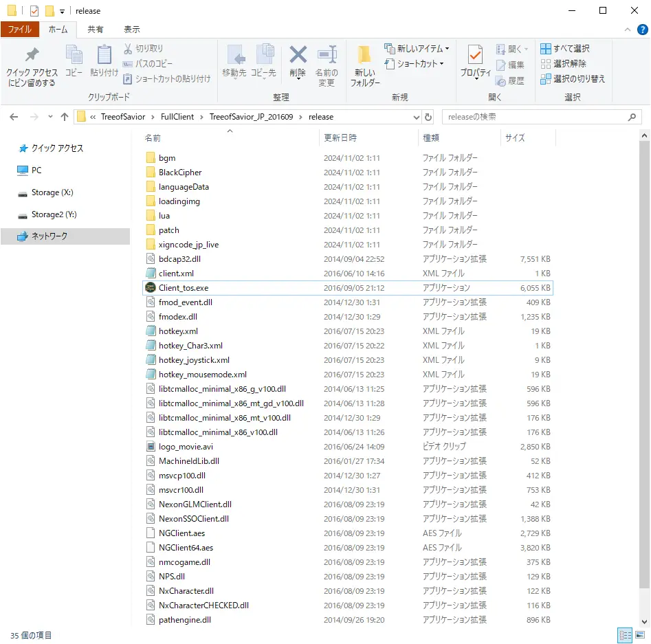This screenshot has height=644, width=651.
Task: Click TreeofSavior_JP_201609 in address bar
Action: pos(251,117)
